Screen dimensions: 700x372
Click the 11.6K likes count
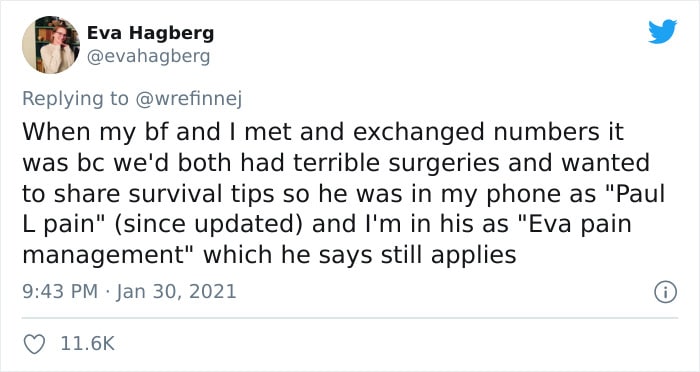point(88,344)
